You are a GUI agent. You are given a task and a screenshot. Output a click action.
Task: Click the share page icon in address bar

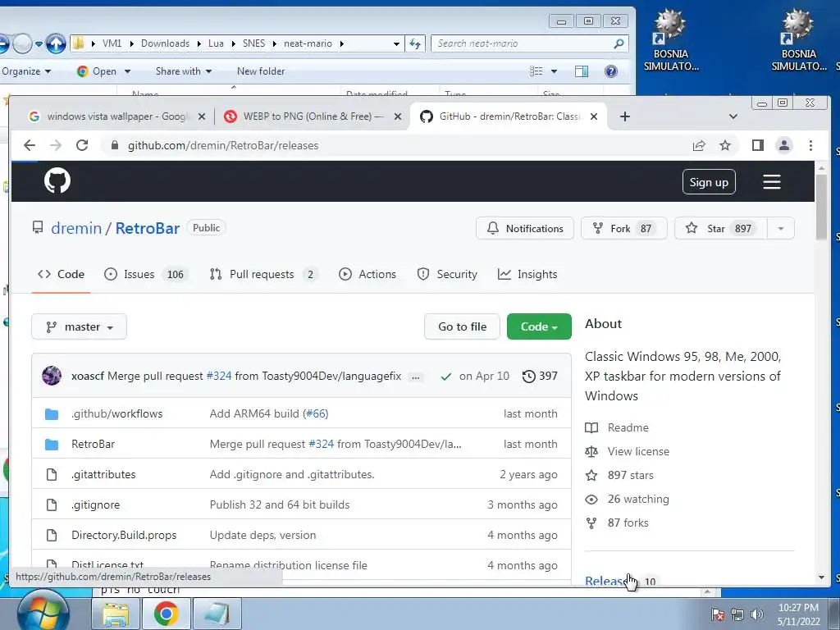tap(699, 145)
